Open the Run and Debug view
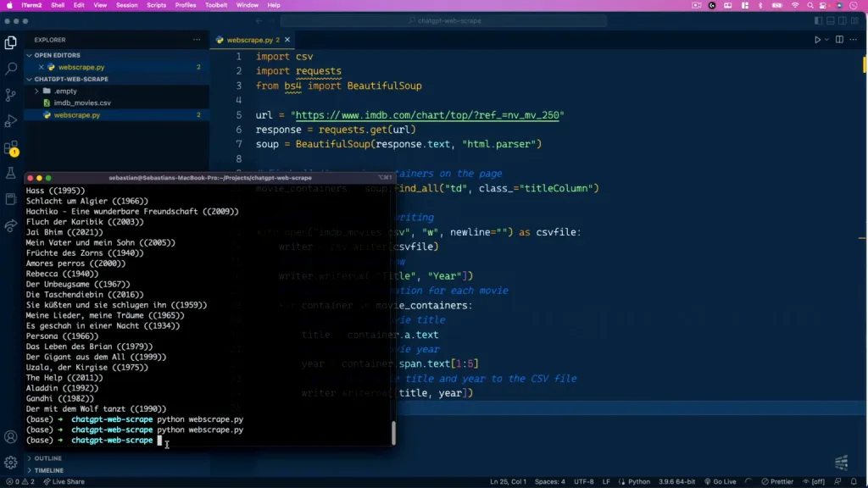Screen dimensions: 868x488 (10, 121)
